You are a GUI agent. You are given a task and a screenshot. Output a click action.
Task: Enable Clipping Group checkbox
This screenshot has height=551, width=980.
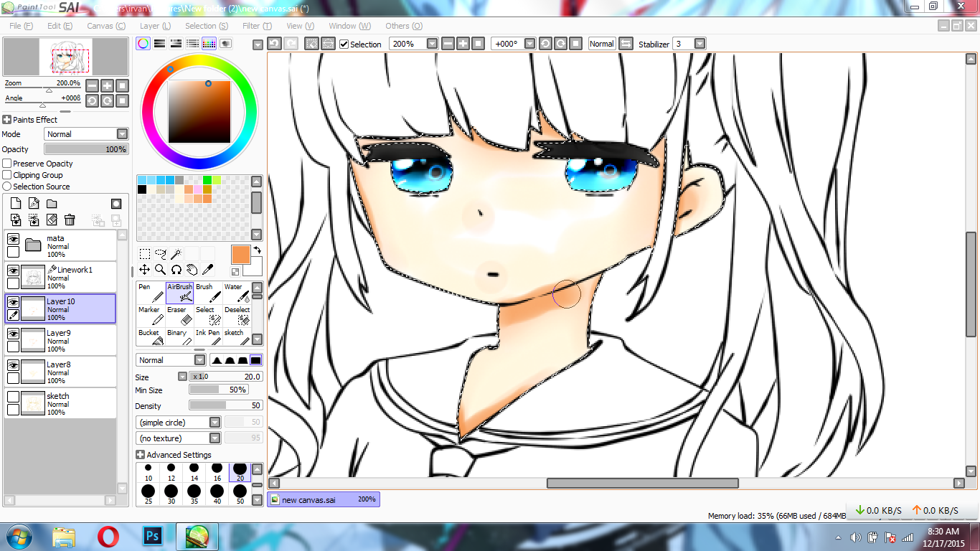pos(7,175)
